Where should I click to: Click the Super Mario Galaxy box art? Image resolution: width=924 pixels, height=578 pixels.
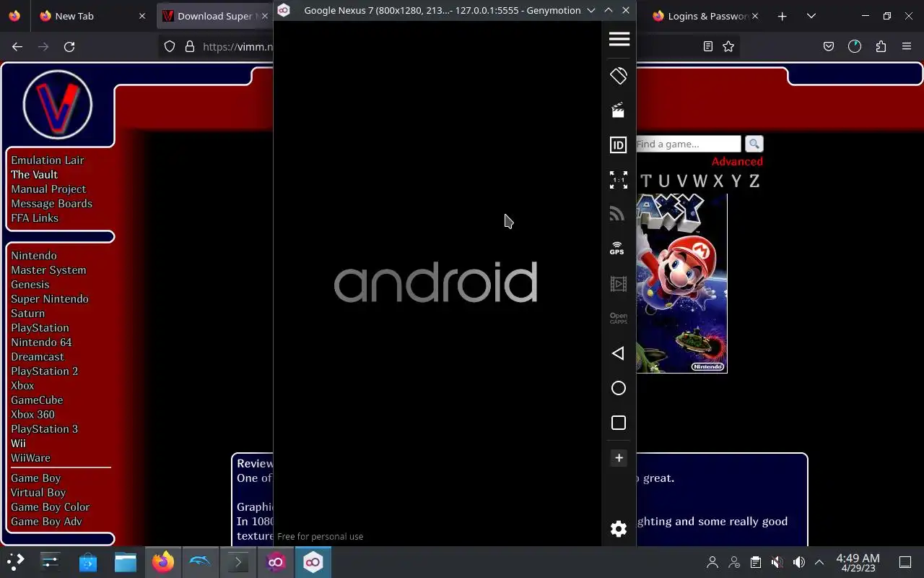click(x=681, y=283)
